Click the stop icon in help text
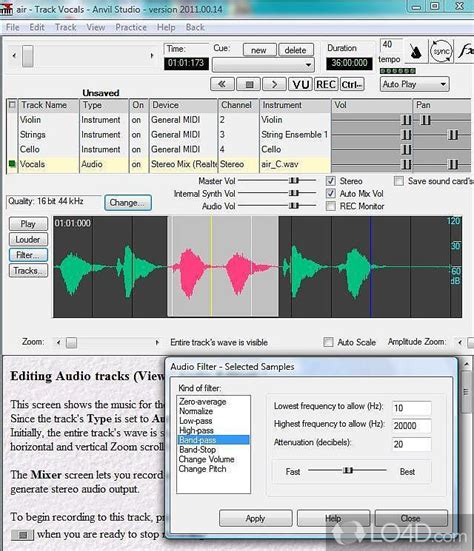This screenshot has height=551, width=474. 23,535
